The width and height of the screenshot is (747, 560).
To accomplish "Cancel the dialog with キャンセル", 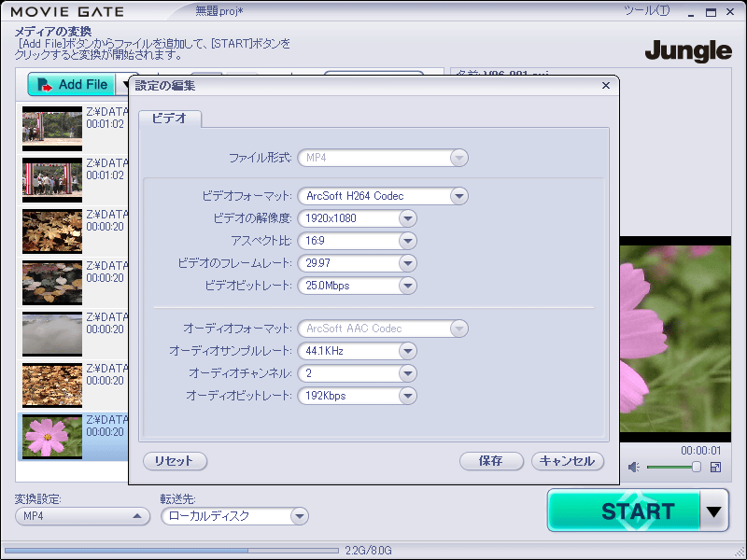I will [x=568, y=461].
